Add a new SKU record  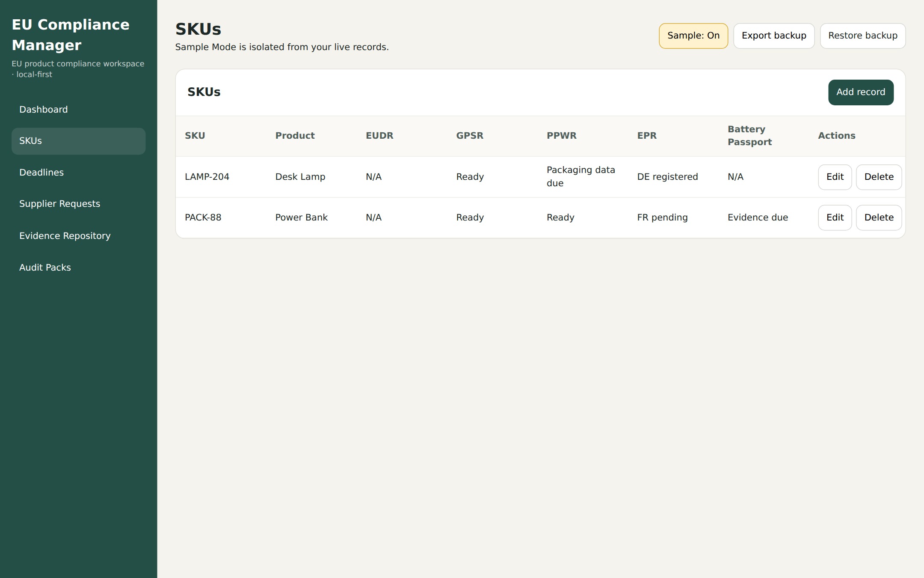pyautogui.click(x=861, y=92)
